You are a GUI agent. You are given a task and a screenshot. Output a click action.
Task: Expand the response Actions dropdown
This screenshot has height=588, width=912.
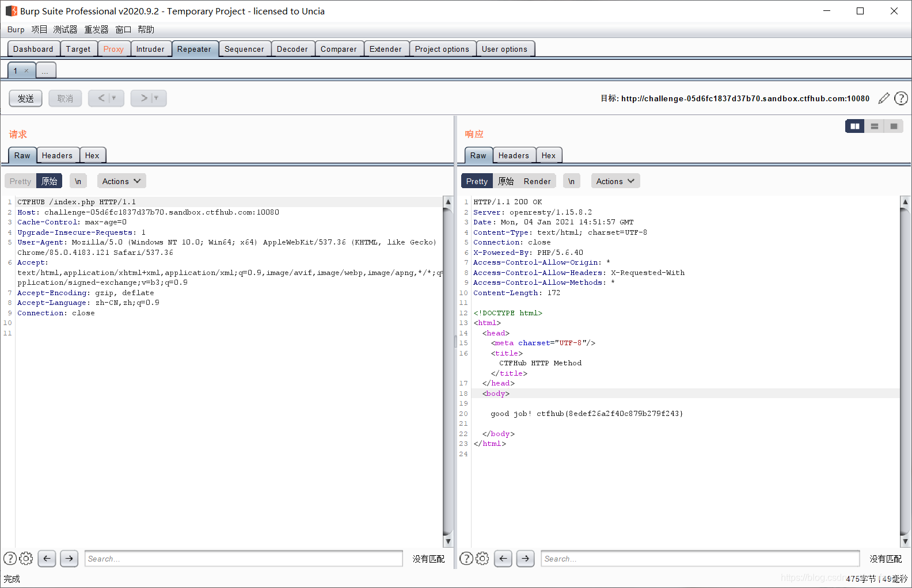(x=615, y=181)
